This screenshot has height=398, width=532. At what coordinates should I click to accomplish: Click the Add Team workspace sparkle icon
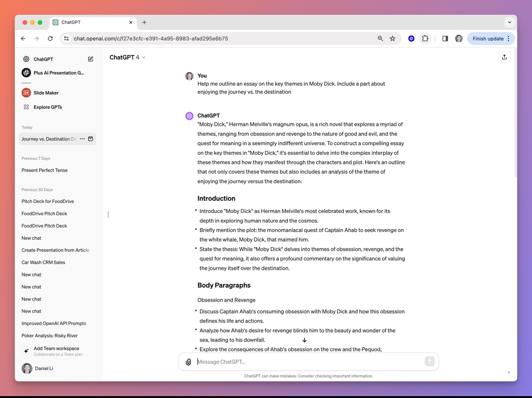click(26, 351)
